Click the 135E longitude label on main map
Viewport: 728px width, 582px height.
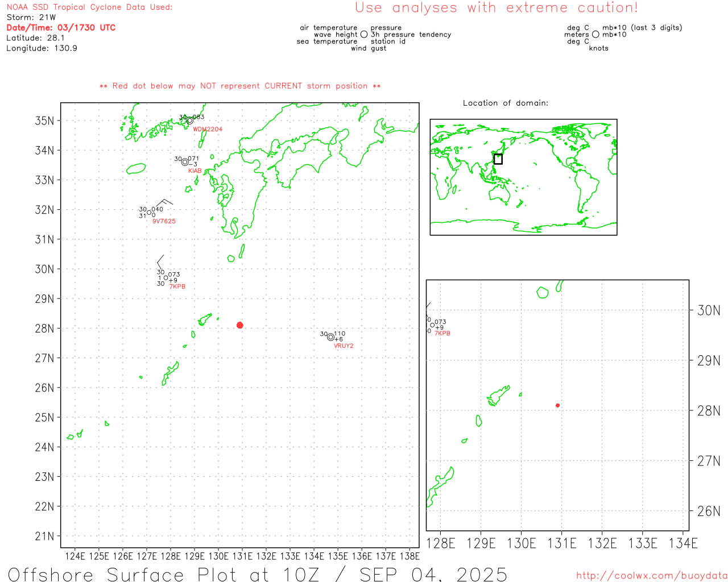[x=338, y=556]
